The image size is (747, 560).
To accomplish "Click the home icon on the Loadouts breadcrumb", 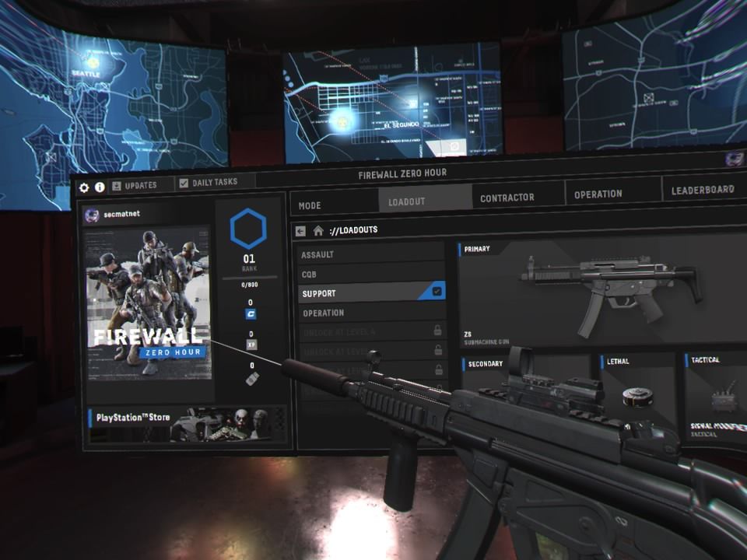I will point(319,229).
